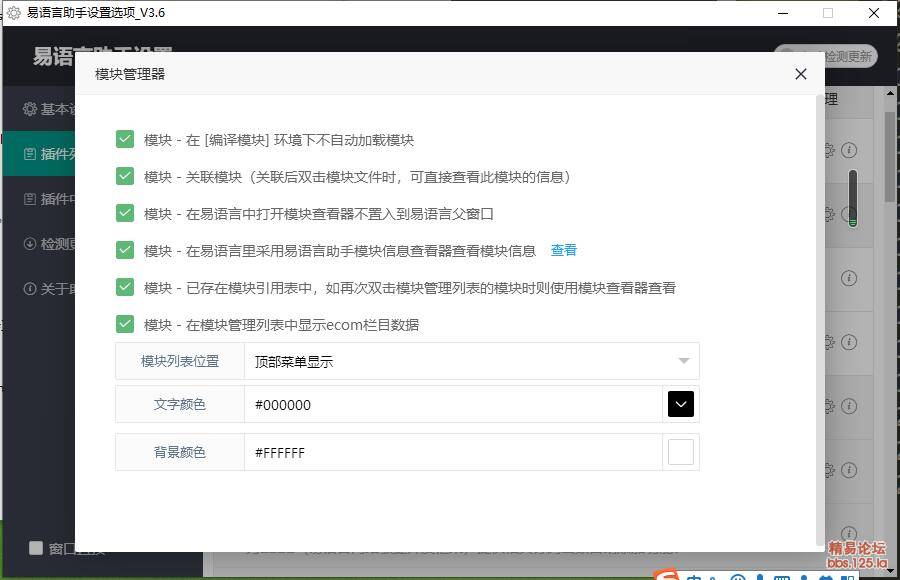900x580 pixels.
Task: Click the scroll-up arrow of the main window scrollbar
Action: click(x=890, y=93)
